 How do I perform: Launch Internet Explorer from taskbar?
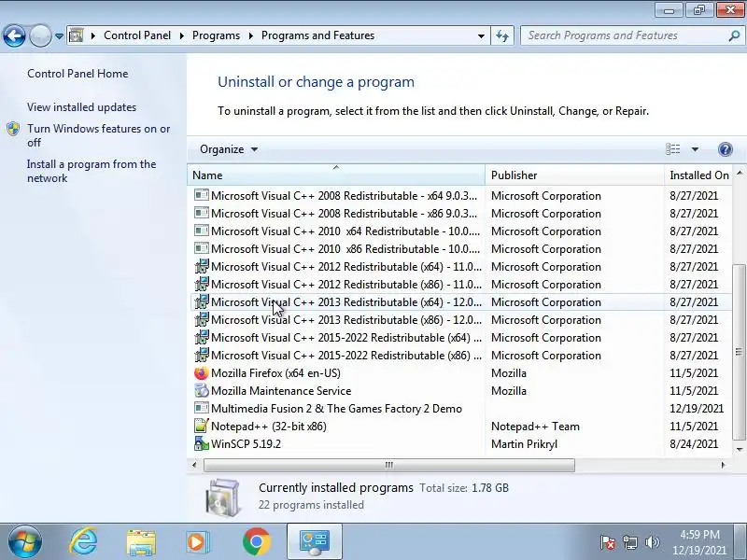(83, 542)
